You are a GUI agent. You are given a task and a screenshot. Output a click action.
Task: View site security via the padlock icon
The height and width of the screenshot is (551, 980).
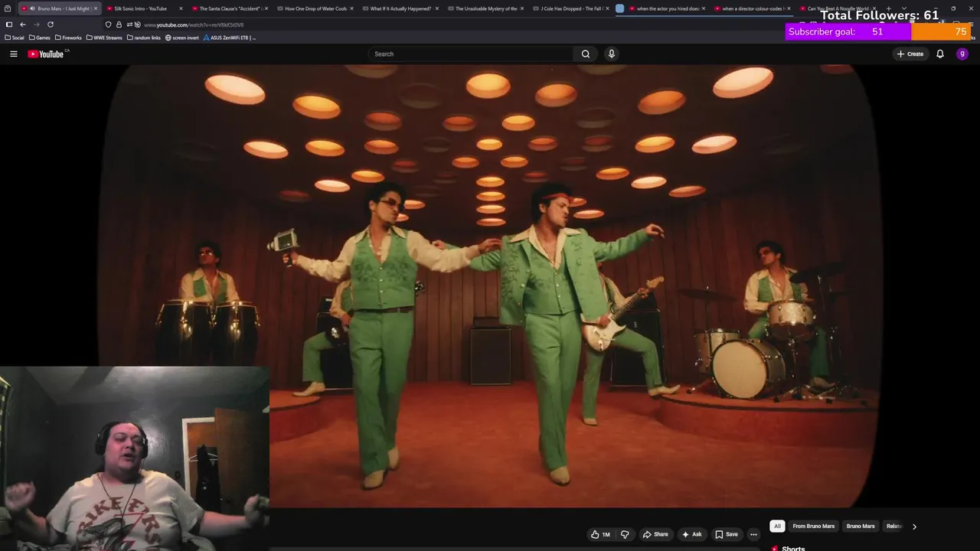click(x=119, y=24)
